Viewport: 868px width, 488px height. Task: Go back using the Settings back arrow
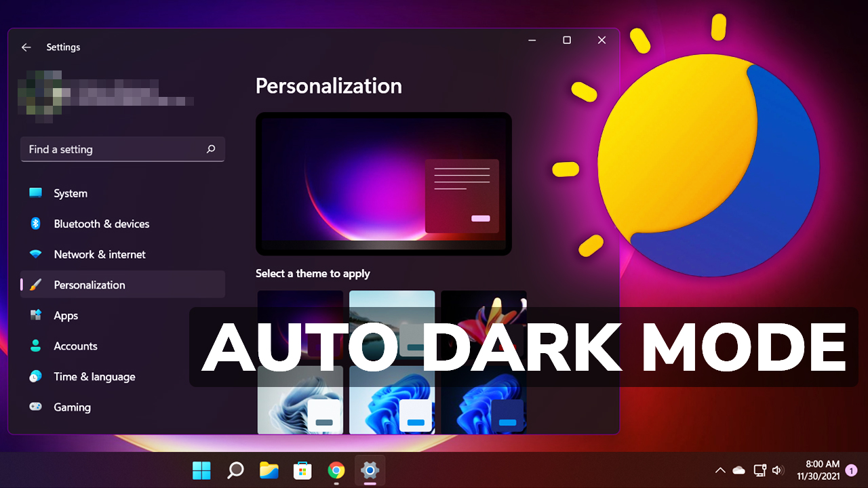point(26,47)
